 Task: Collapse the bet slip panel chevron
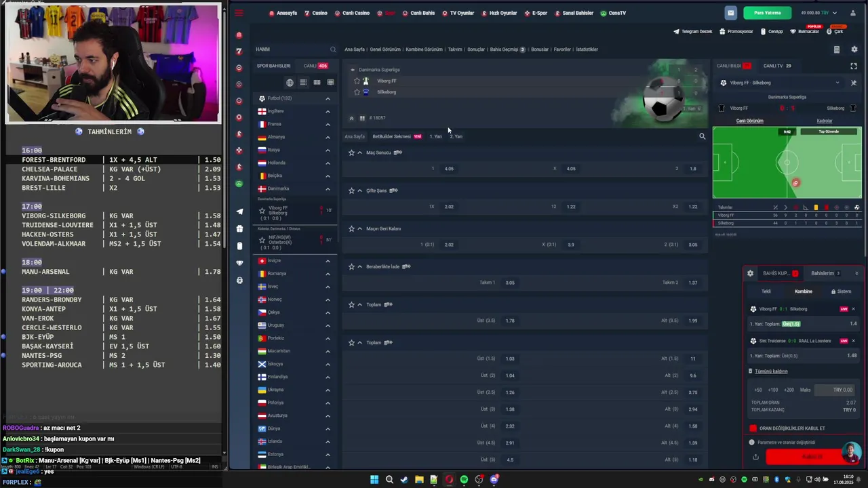tap(856, 273)
